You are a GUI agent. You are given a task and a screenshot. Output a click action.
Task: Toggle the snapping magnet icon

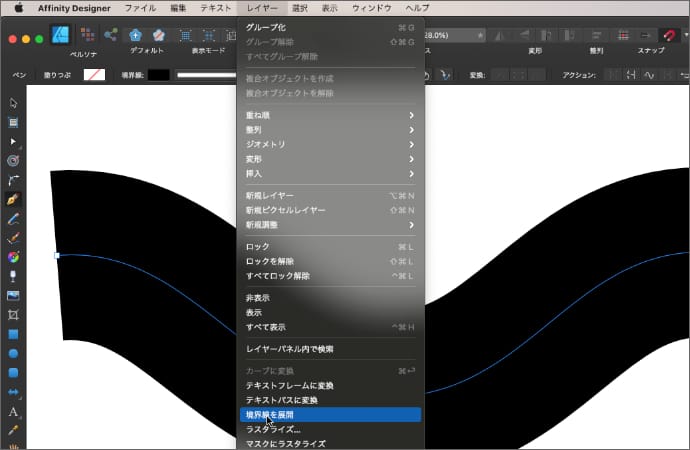pyautogui.click(x=667, y=35)
